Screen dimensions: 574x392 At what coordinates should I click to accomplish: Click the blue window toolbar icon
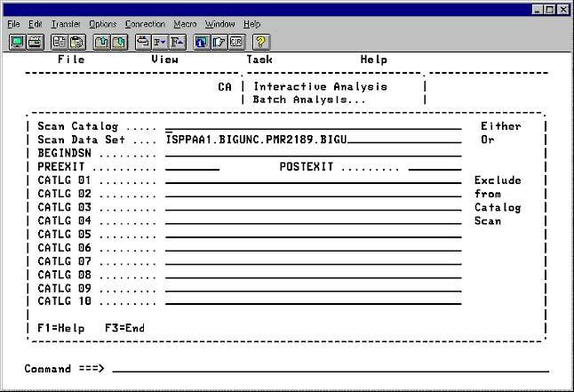(x=202, y=42)
